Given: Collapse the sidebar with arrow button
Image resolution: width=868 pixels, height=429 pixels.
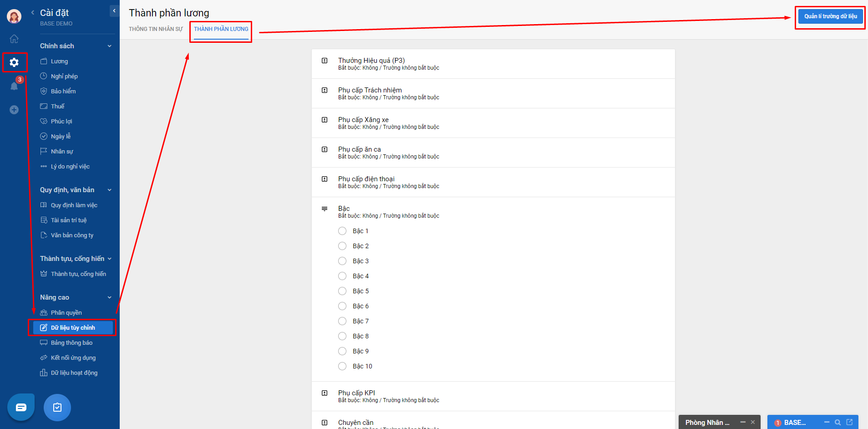Looking at the screenshot, I should 114,11.
